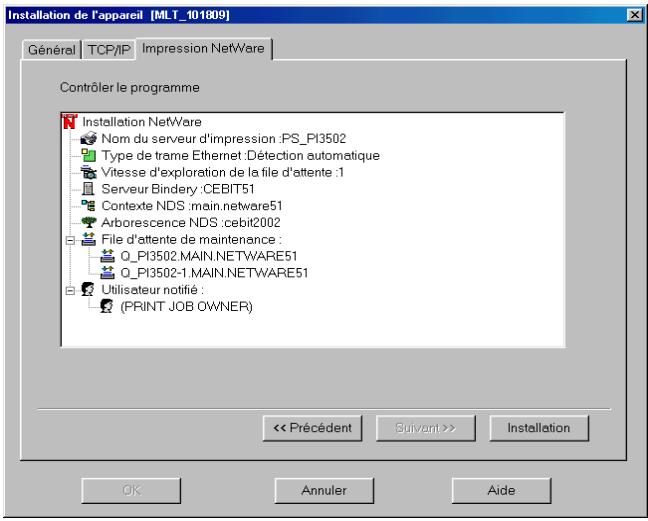This screenshot has height=521, width=648.
Task: Cancel the dialog with Annuler
Action: tap(324, 490)
